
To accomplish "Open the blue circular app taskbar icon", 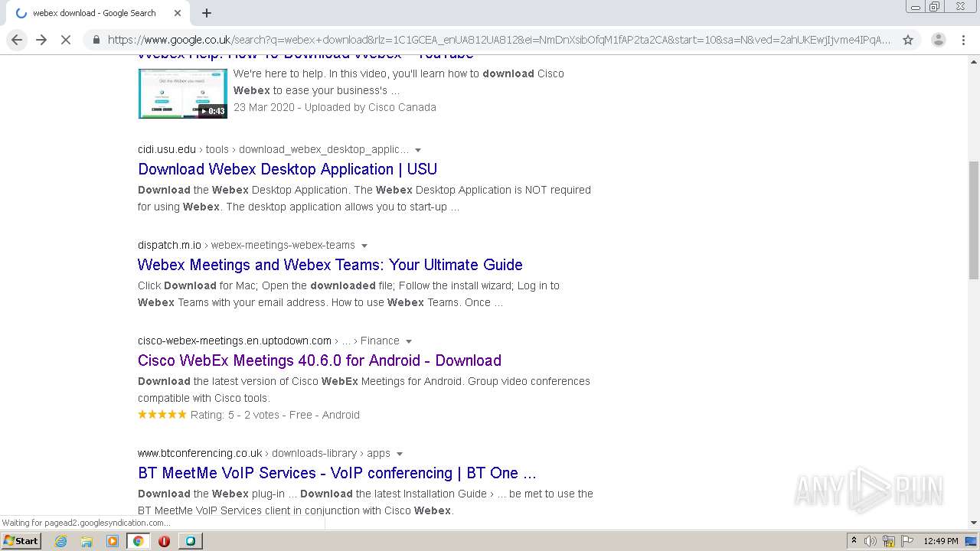I will [190, 541].
